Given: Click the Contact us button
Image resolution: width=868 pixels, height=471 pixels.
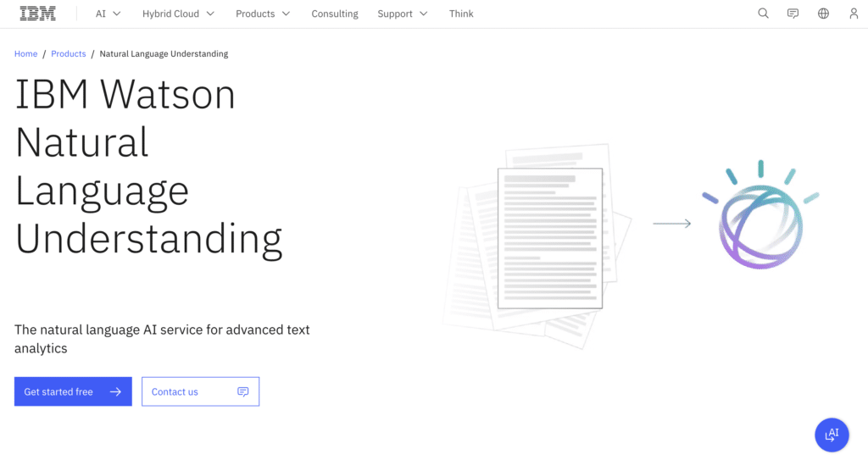Looking at the screenshot, I should coord(200,391).
